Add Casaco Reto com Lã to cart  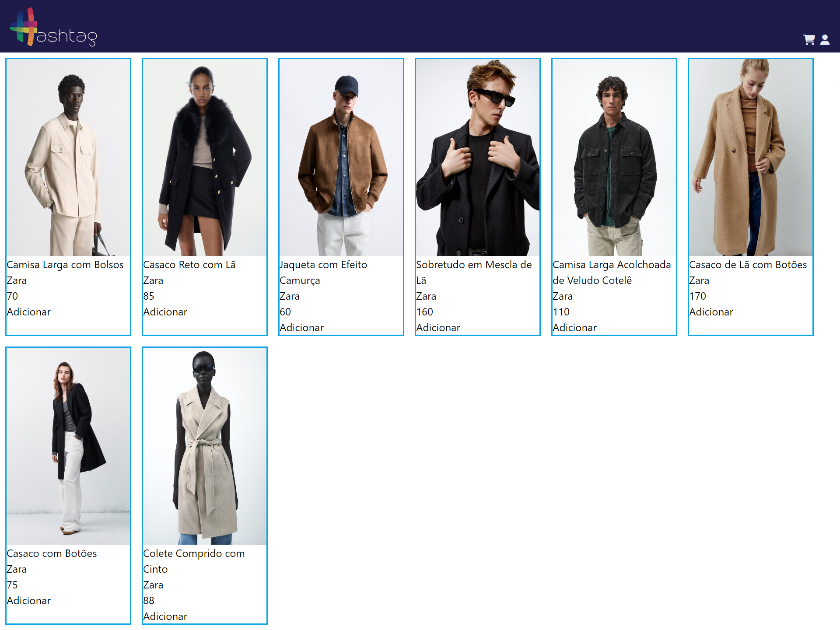[165, 312]
